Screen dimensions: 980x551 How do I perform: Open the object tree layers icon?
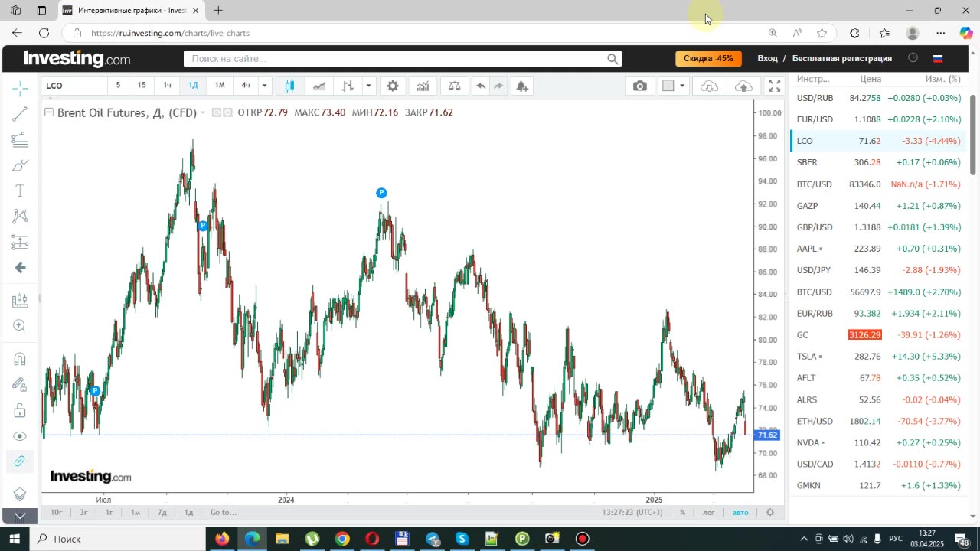[x=20, y=494]
